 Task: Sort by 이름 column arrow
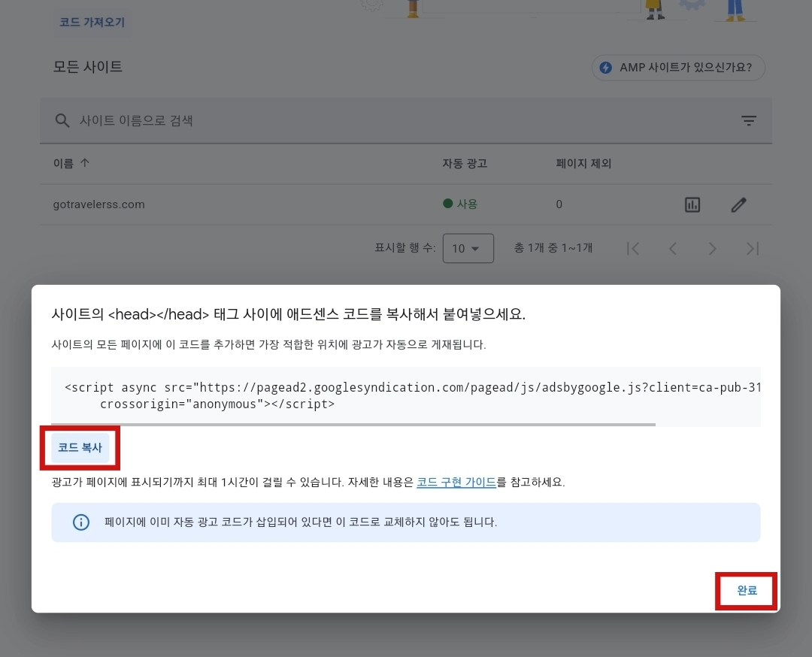tap(85, 163)
